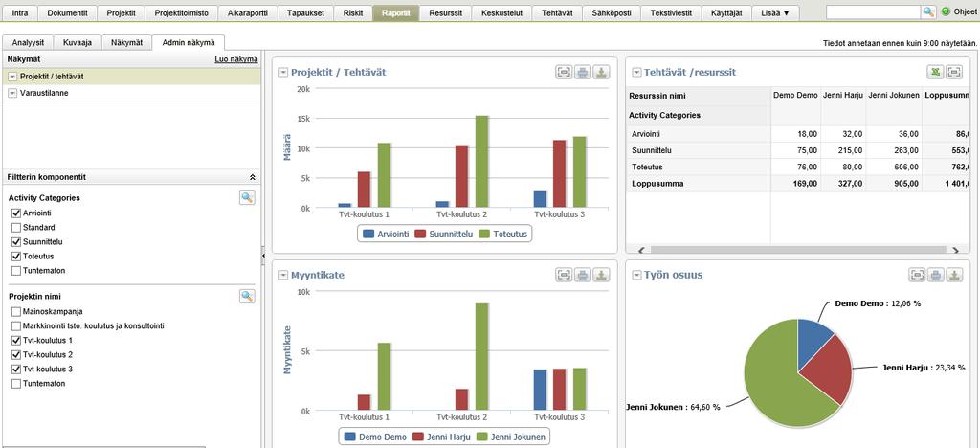This screenshot has width=980, height=448.
Task: Click the Demo Demo legend swatch in Myyntikate
Action: pyautogui.click(x=349, y=437)
